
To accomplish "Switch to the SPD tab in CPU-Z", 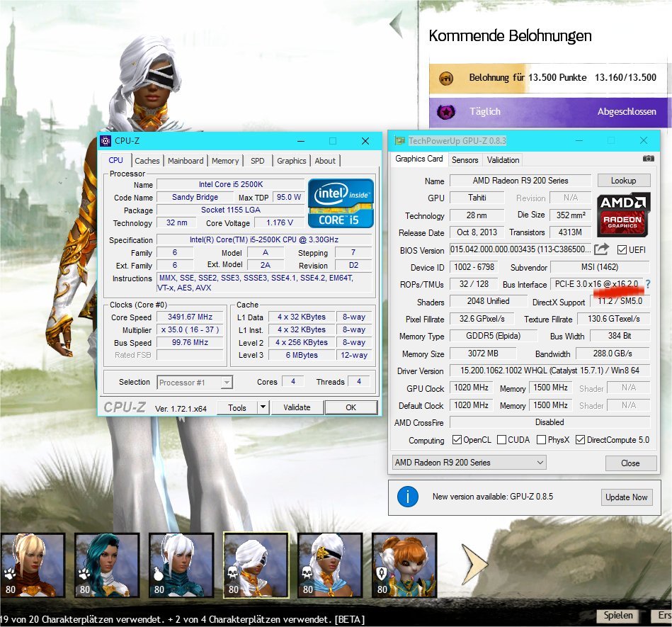I will click(x=258, y=161).
